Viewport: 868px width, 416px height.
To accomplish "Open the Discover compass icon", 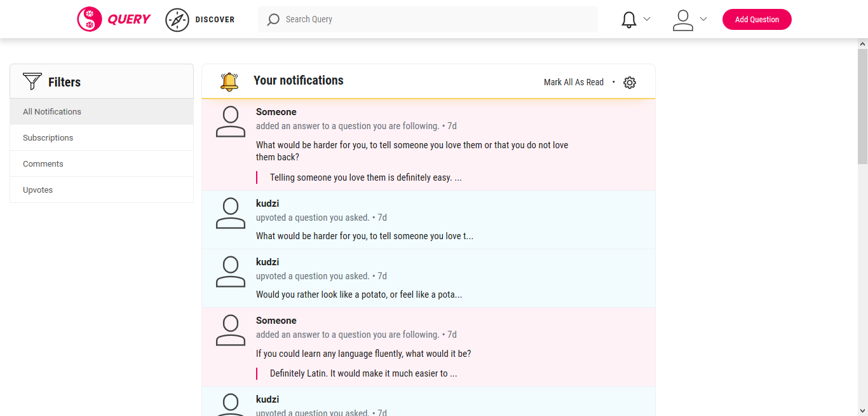I will (x=177, y=20).
